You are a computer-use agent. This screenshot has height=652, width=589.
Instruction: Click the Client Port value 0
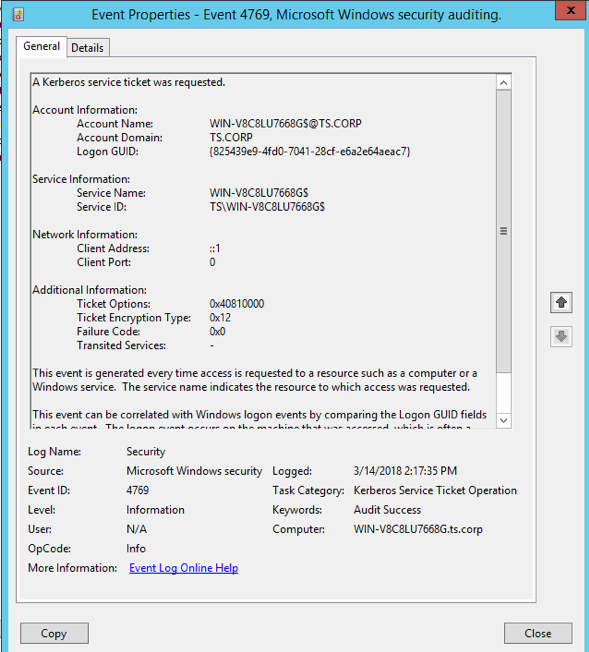coord(212,262)
